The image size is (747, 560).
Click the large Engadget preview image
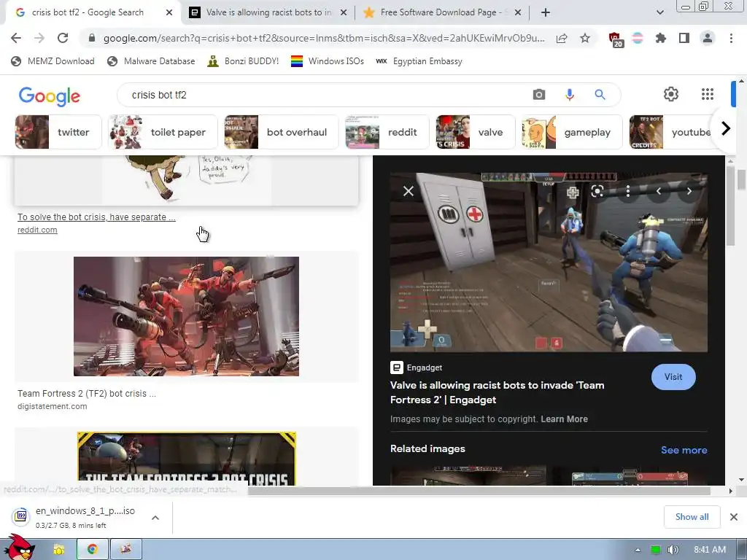click(x=549, y=262)
